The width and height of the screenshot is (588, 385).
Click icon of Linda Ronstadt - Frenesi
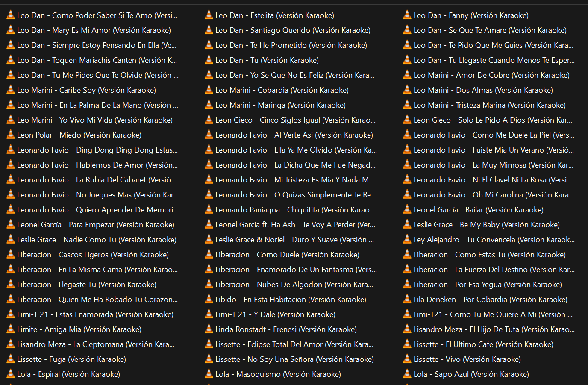tap(209, 329)
